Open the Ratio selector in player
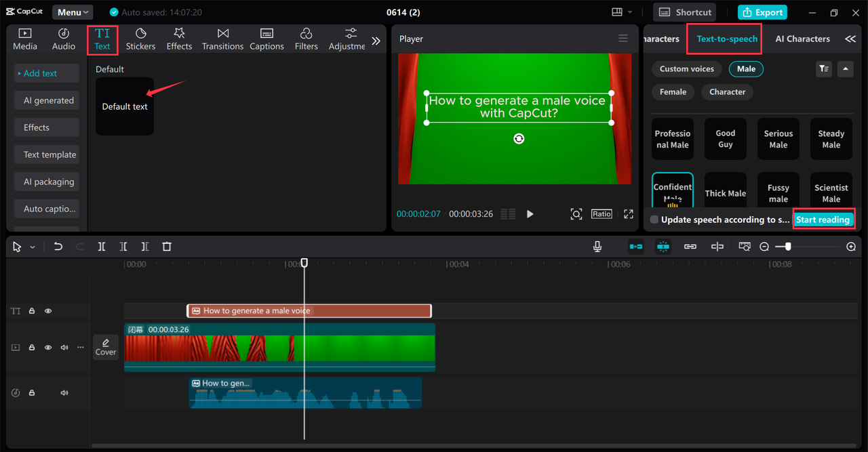 click(x=601, y=213)
